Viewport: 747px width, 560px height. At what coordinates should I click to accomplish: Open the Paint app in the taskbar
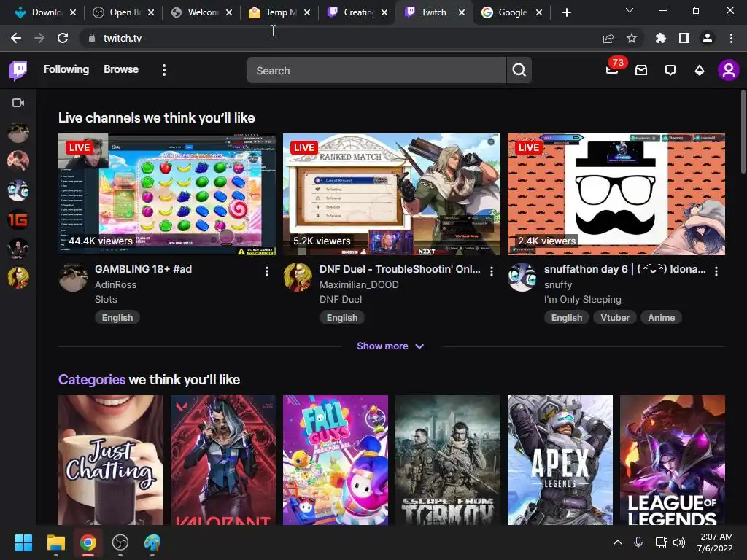[152, 542]
